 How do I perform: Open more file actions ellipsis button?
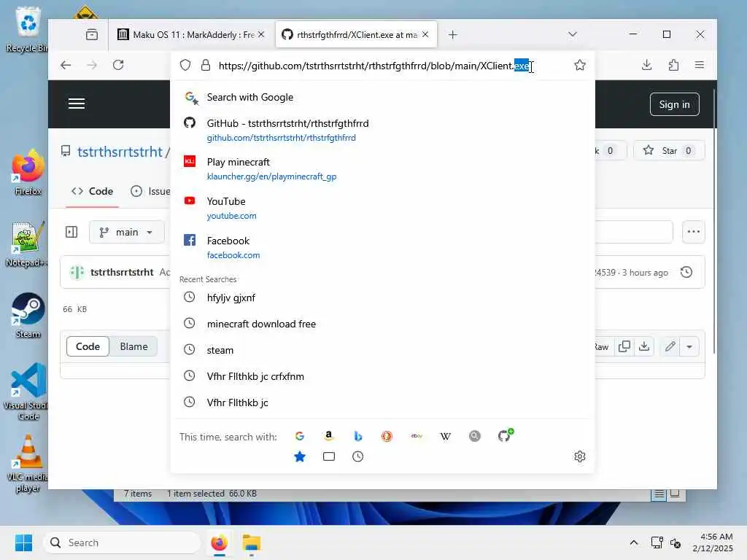[693, 232]
